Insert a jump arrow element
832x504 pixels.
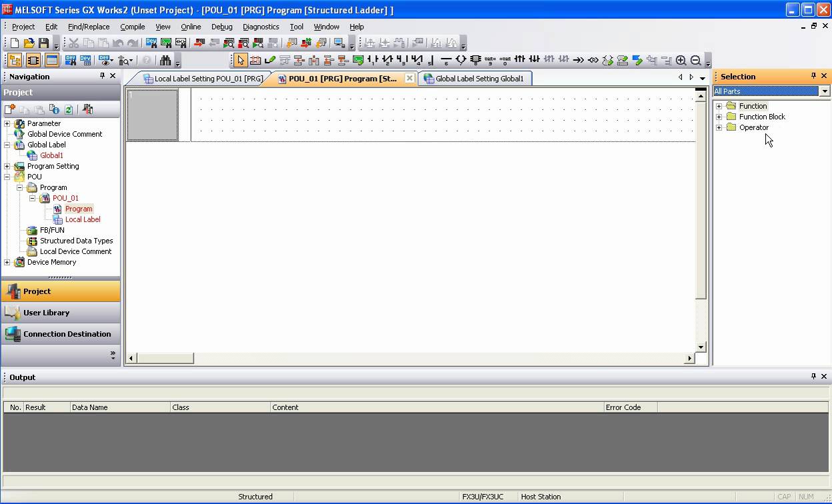coord(578,61)
